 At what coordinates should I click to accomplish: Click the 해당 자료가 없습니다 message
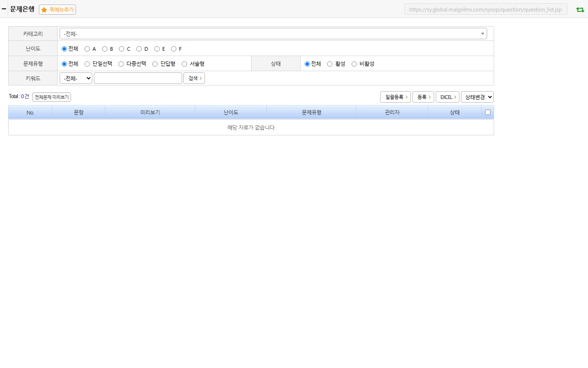click(x=251, y=128)
